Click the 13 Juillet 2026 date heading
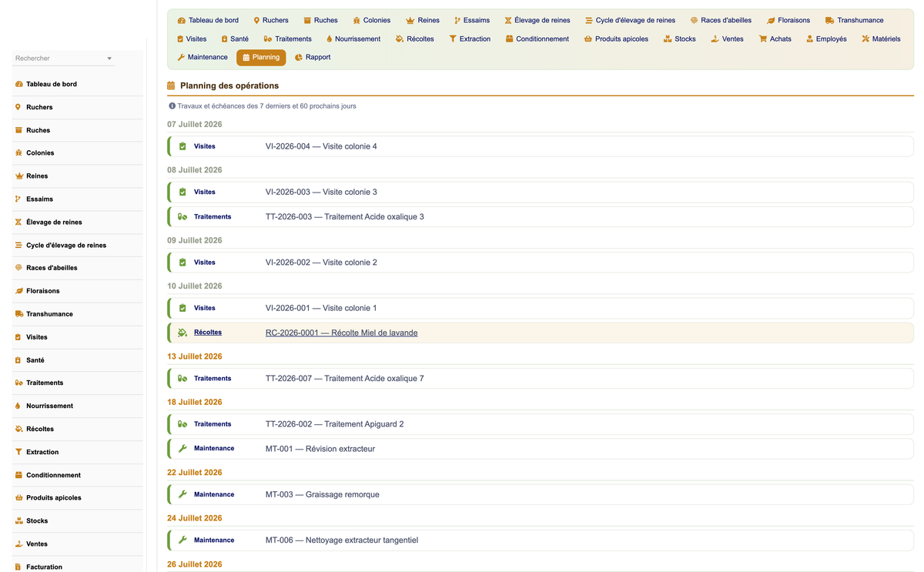Image resolution: width=924 pixels, height=572 pixels. [195, 356]
